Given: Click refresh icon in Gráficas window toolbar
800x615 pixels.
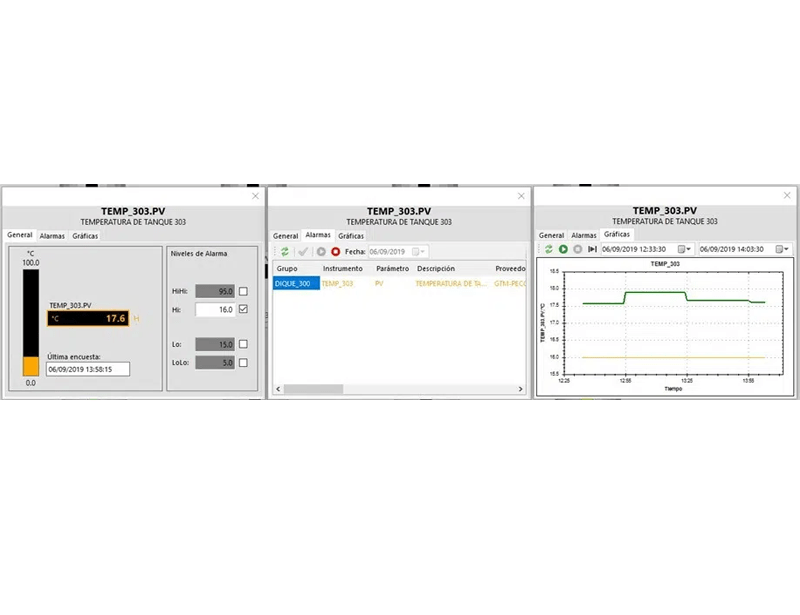Looking at the screenshot, I should [548, 249].
